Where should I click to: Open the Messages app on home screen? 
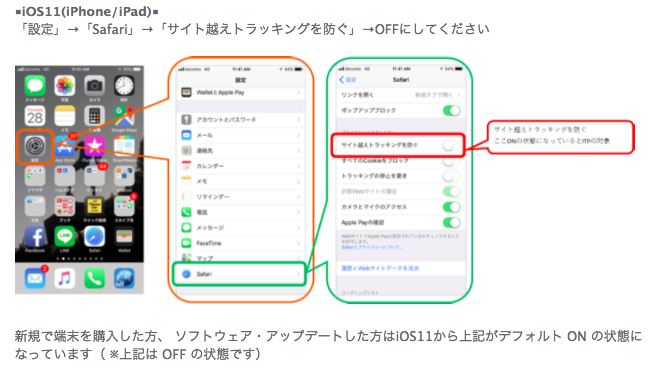pos(35,86)
